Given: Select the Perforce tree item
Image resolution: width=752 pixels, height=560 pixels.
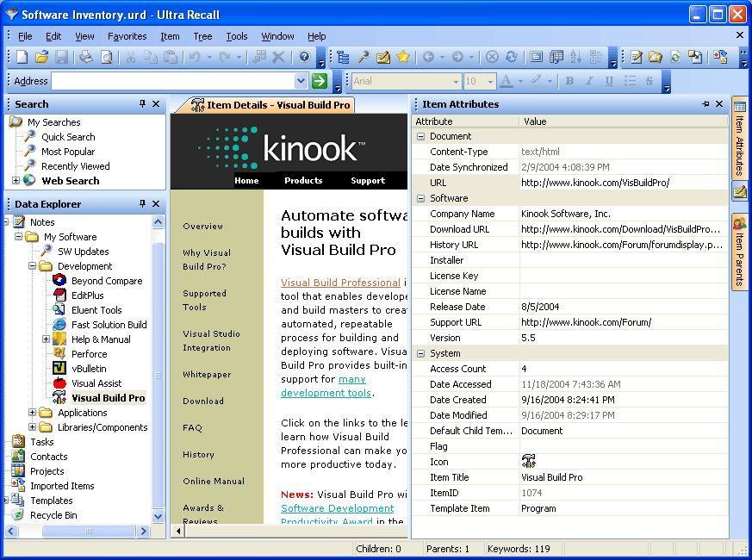Looking at the screenshot, I should pyautogui.click(x=90, y=354).
